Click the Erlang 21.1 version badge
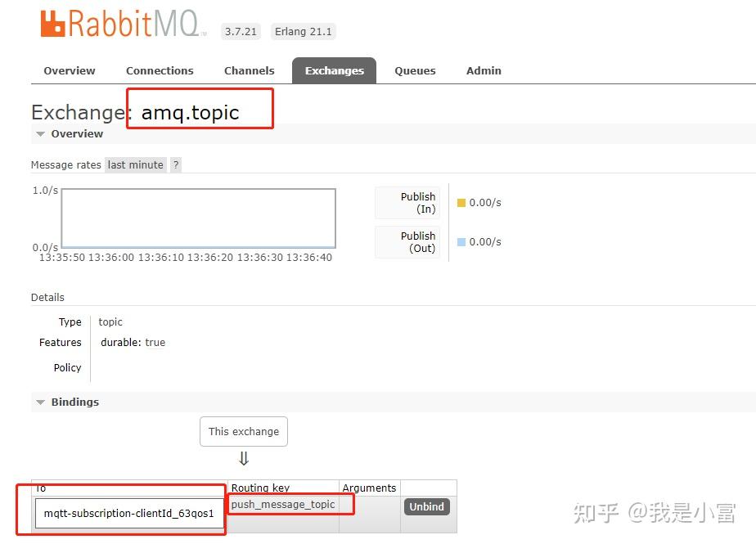Image resolution: width=756 pixels, height=544 pixels. tap(303, 31)
